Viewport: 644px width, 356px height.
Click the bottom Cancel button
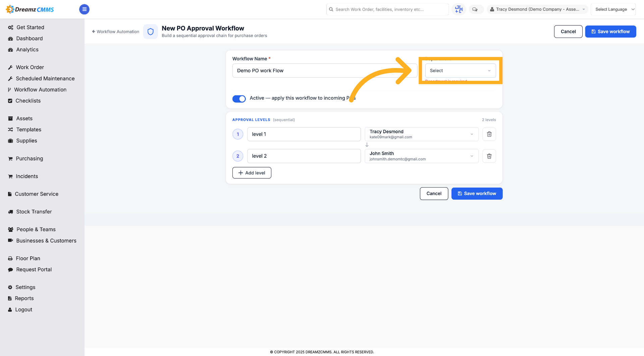(434, 194)
